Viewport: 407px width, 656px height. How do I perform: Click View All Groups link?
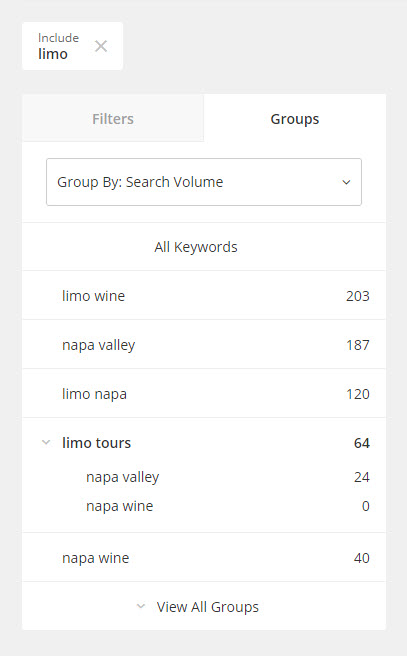[207, 607]
